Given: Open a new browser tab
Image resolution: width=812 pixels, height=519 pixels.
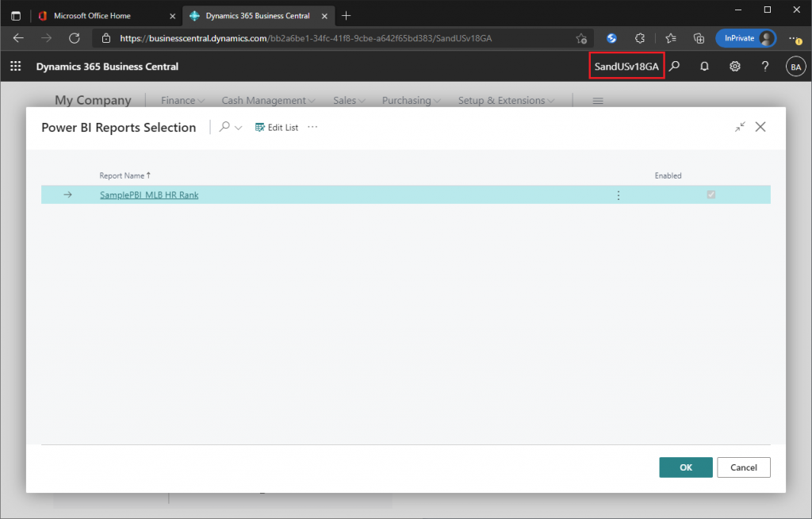Looking at the screenshot, I should coord(347,16).
